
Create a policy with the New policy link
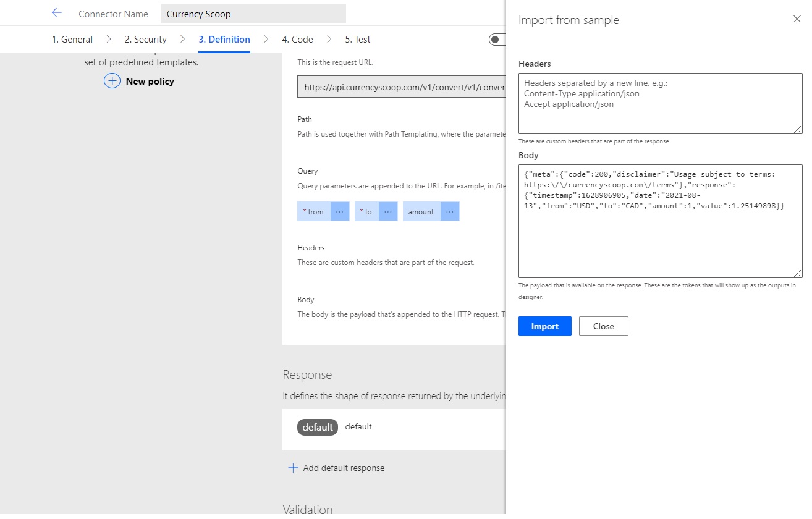coord(150,81)
